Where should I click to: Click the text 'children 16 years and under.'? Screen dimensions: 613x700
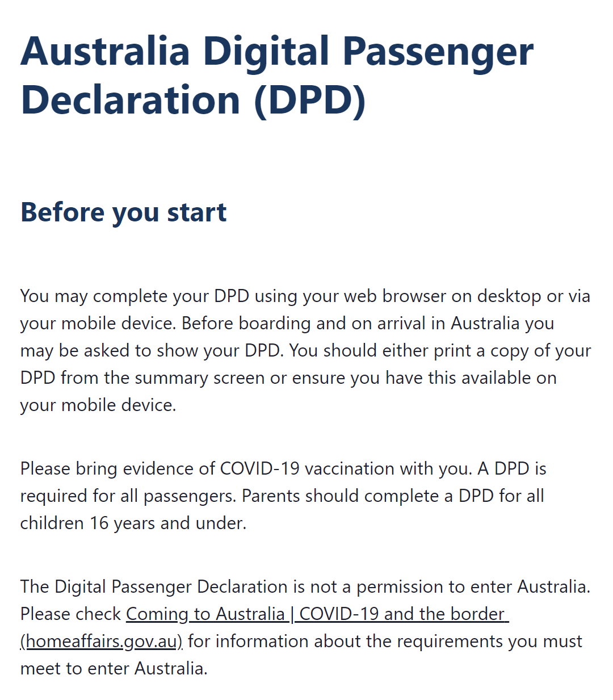[x=133, y=523]
